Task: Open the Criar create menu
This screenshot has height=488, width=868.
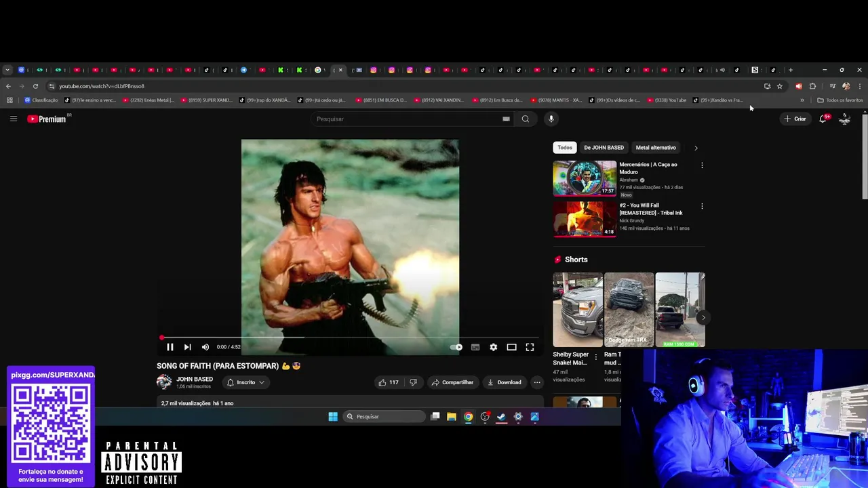Action: point(795,119)
